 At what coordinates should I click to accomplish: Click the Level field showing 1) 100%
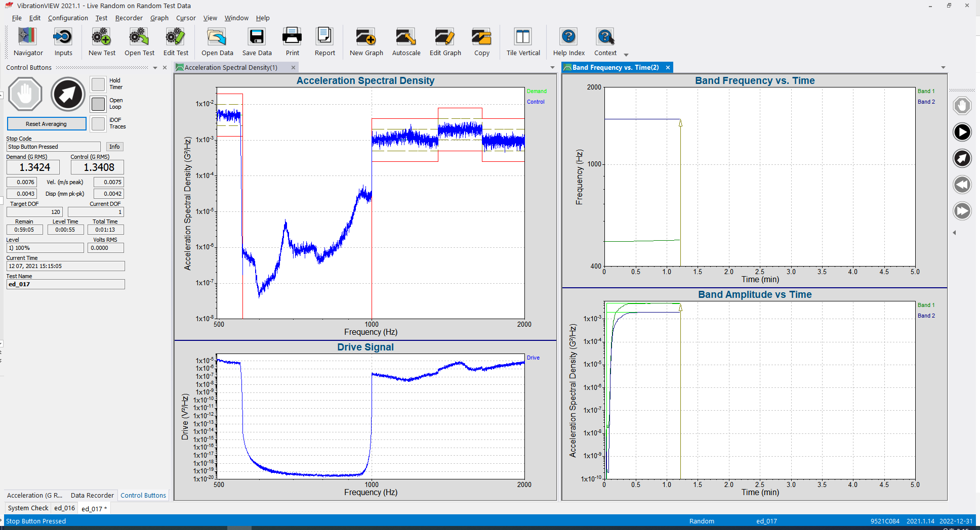(x=45, y=248)
